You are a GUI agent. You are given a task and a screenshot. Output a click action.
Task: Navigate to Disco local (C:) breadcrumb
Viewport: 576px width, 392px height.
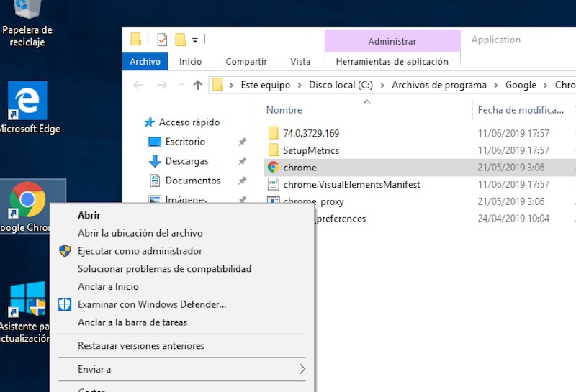[341, 85]
